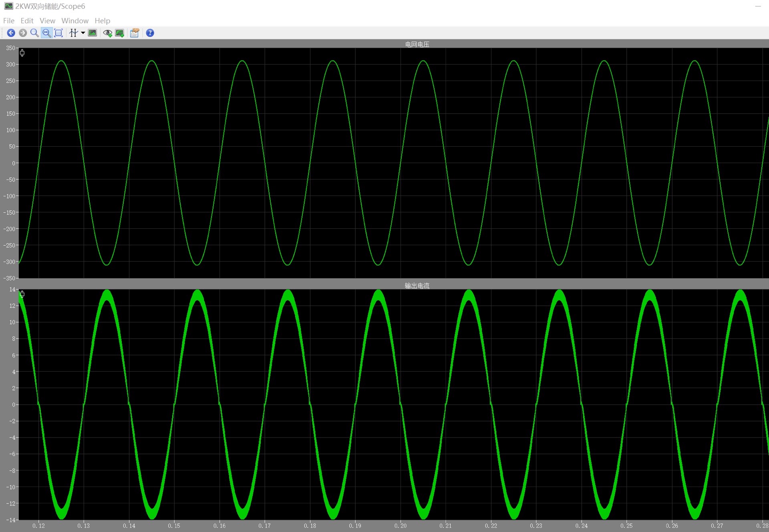Expand the top plot axis control handle
The height and width of the screenshot is (532, 769).
click(22, 53)
